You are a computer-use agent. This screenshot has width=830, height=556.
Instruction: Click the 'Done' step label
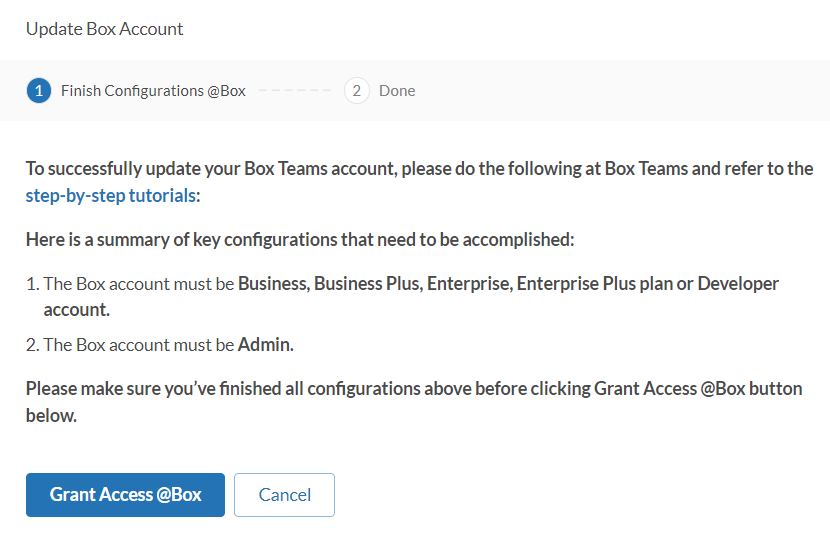397,91
